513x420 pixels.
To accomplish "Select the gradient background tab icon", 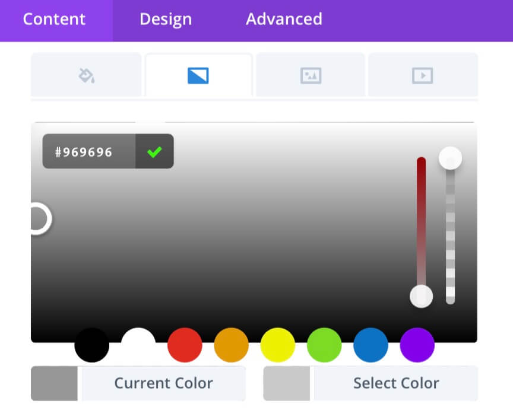I will (x=198, y=75).
